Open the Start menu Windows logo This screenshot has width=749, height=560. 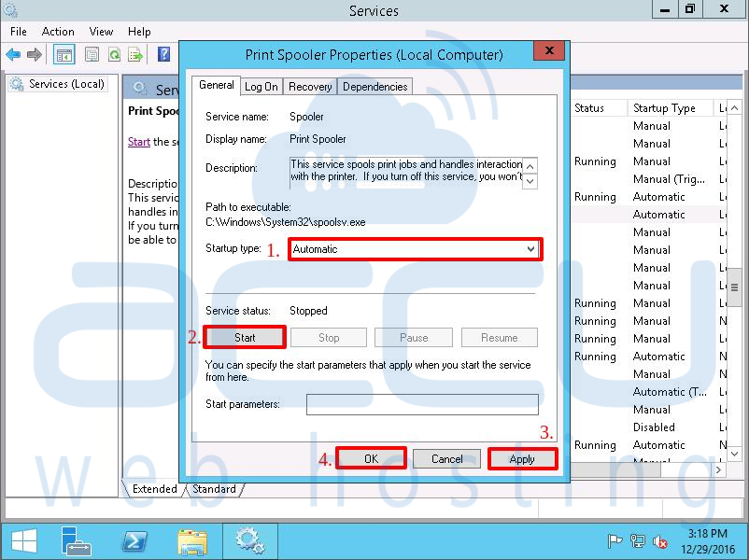coord(24,541)
